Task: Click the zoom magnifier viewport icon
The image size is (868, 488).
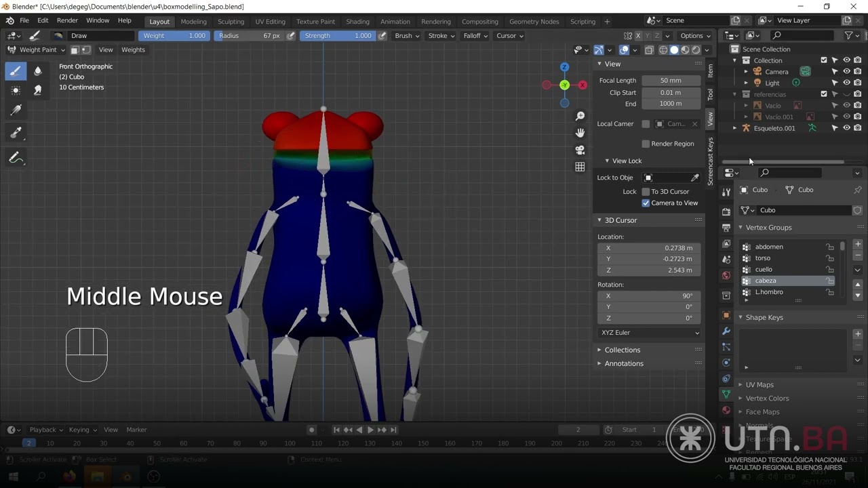Action: tap(580, 117)
